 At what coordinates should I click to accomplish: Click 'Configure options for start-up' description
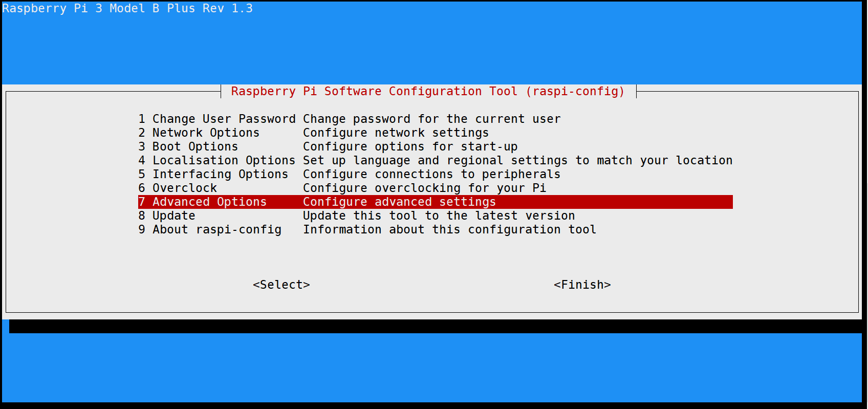[410, 147]
